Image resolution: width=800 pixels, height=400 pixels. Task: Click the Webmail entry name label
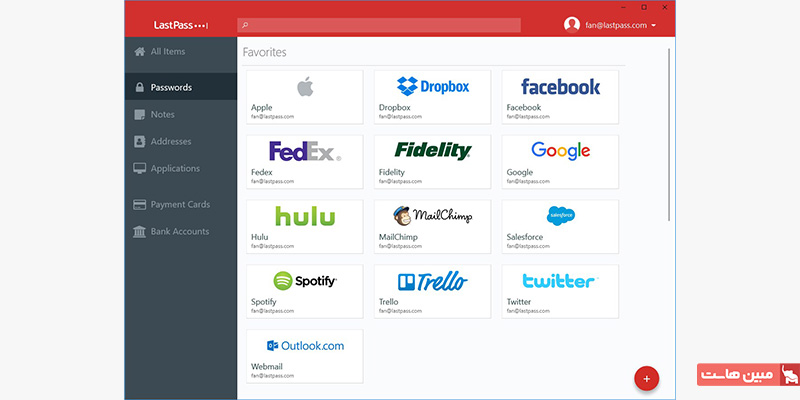(266, 367)
